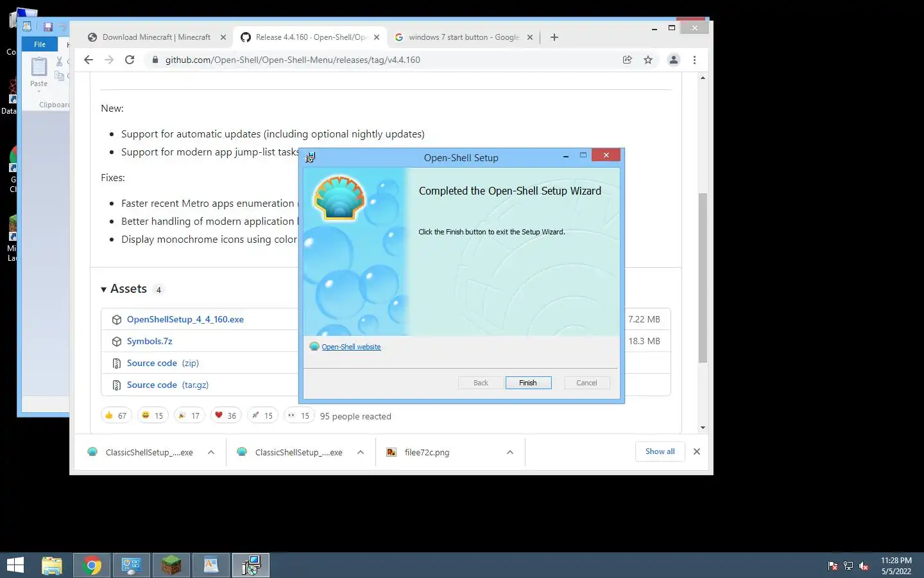Switch to Download Minecraft tab
This screenshot has width=924, height=578.
(x=157, y=37)
